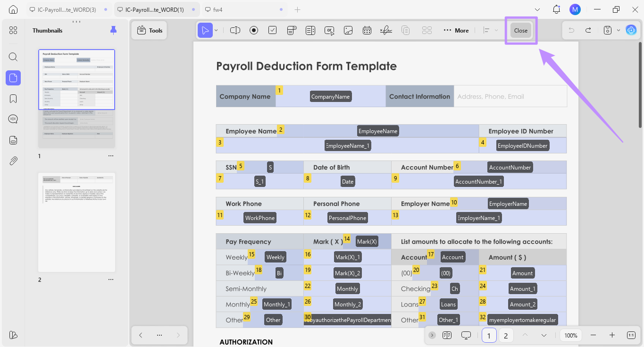Zoom out with the minus button

click(594, 335)
